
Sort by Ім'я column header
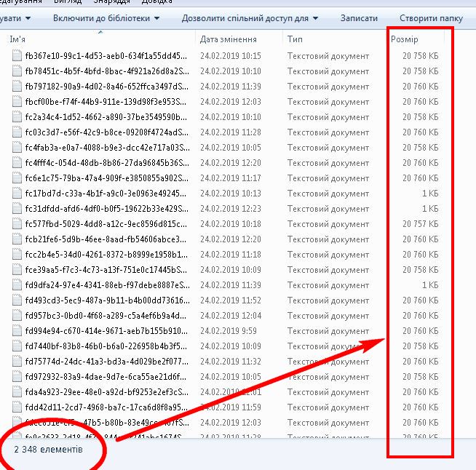pos(17,39)
